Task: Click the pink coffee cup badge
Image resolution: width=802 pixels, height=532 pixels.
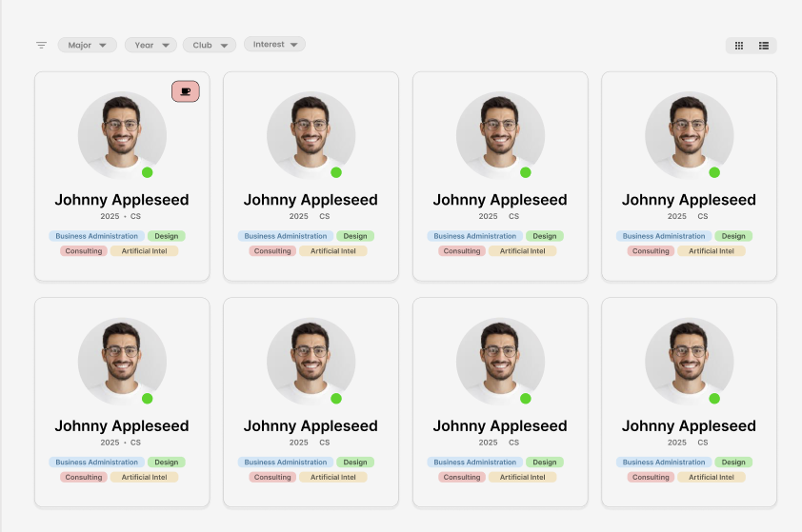Action: (186, 91)
